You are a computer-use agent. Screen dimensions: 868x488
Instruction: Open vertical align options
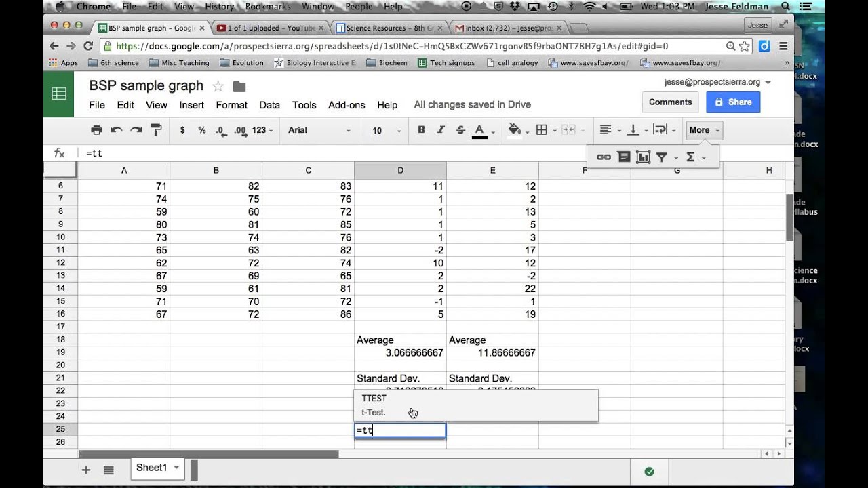pos(633,130)
